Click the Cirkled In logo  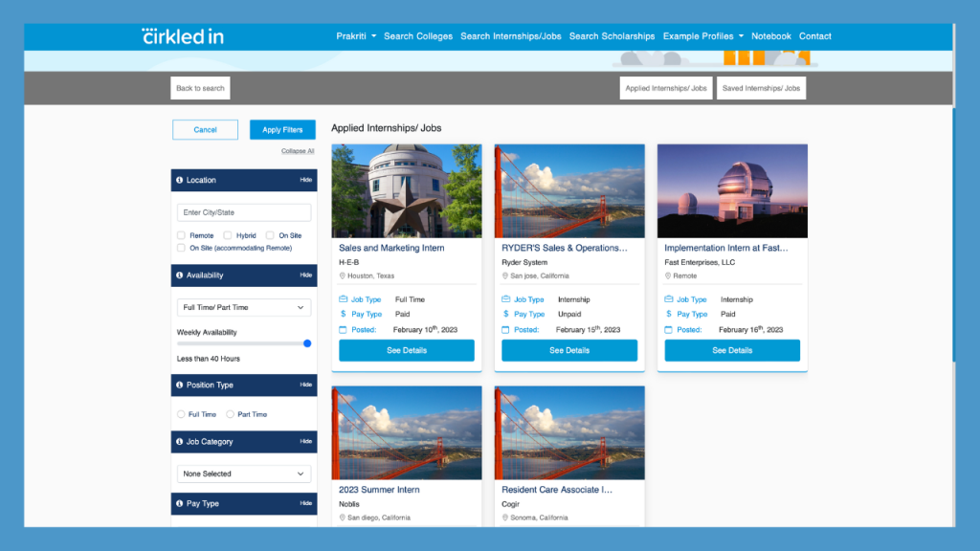pos(183,36)
